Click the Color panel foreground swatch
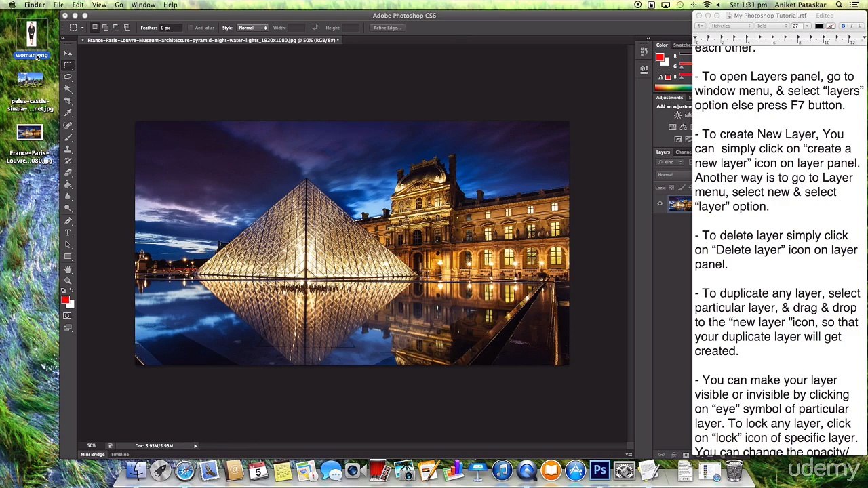The width and height of the screenshot is (868, 488). pos(660,56)
